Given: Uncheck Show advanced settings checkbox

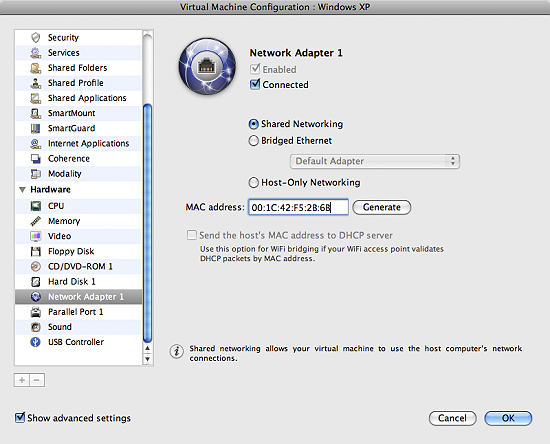Looking at the screenshot, I should coord(20,417).
